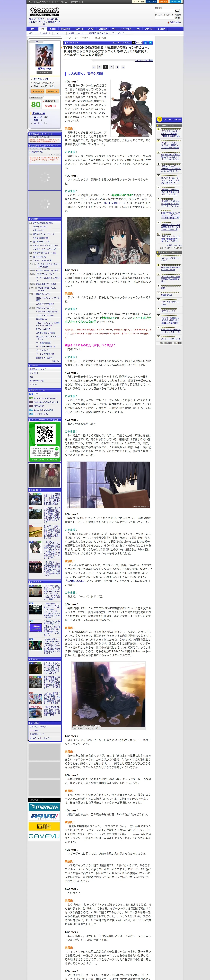
Task: Open the アナログ tab
Action: [x=149, y=29]
